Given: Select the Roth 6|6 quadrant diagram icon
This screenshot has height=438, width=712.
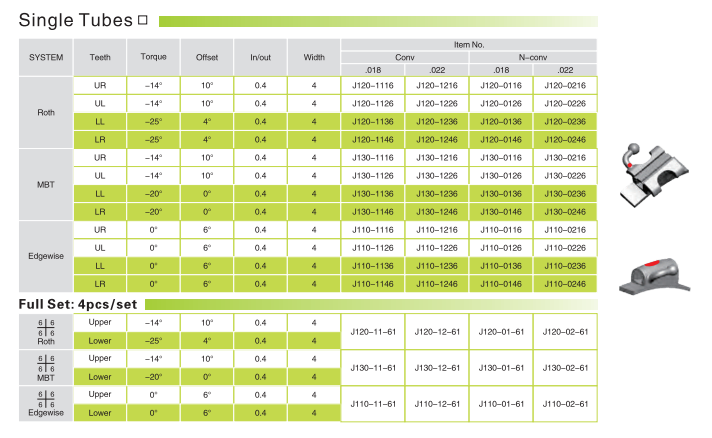Looking at the screenshot, I should 46,327.
